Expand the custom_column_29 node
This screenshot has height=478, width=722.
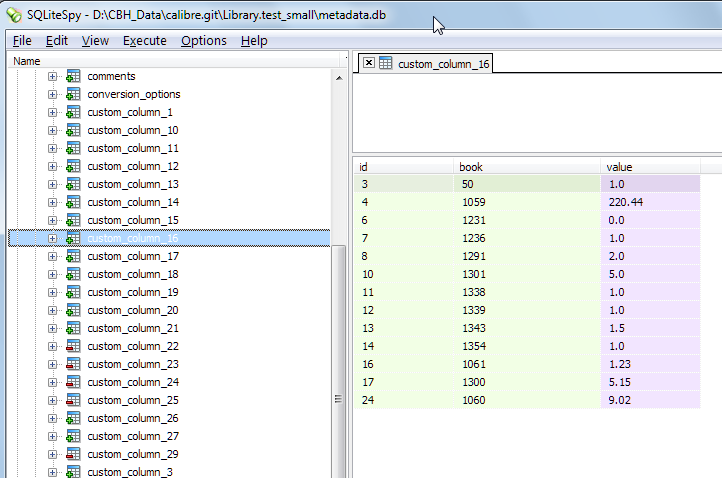click(x=52, y=454)
